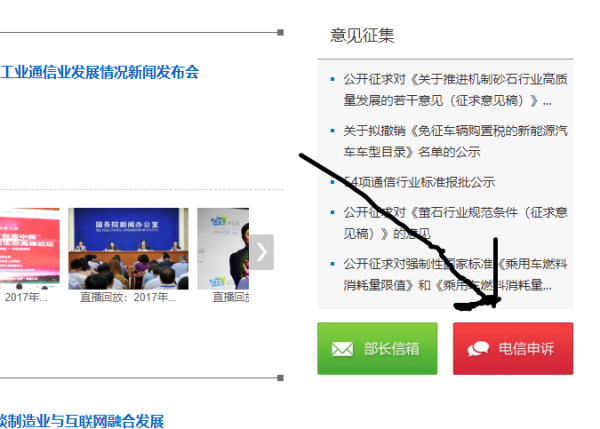Viewport: 600px width, 429px height.
Task: Open the CES Asia thumbnail
Action: (223, 248)
